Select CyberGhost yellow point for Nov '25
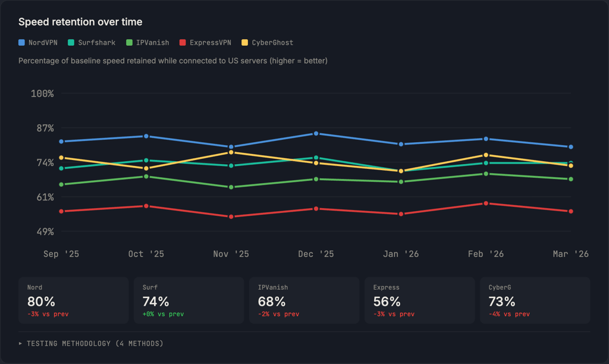 [x=231, y=152]
